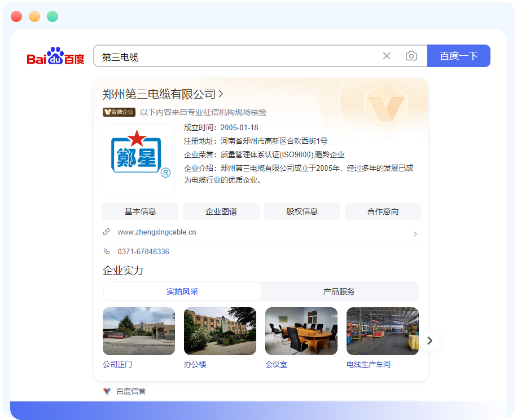Show next photos with right arrow

(x=430, y=341)
